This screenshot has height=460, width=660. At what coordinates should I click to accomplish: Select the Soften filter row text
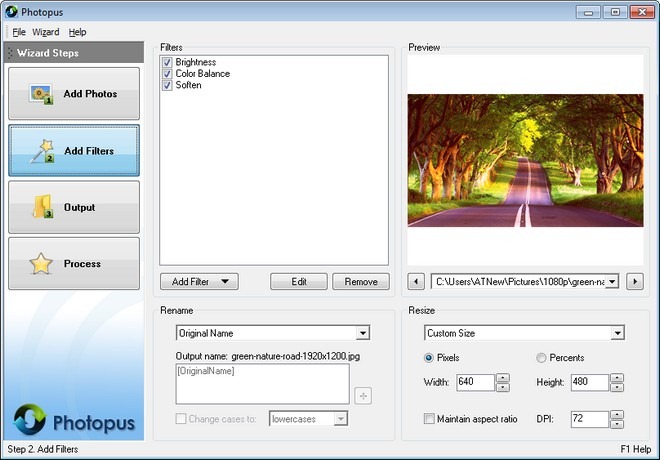(x=189, y=85)
